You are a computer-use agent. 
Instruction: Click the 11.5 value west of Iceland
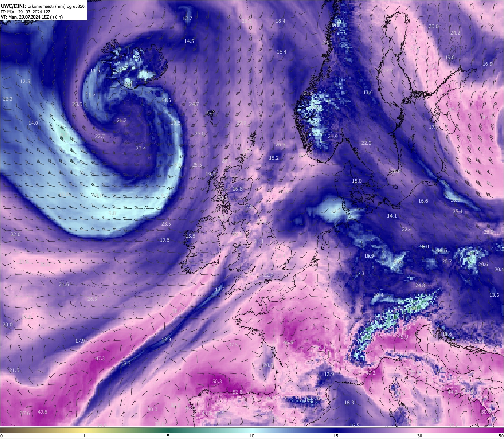95,70
